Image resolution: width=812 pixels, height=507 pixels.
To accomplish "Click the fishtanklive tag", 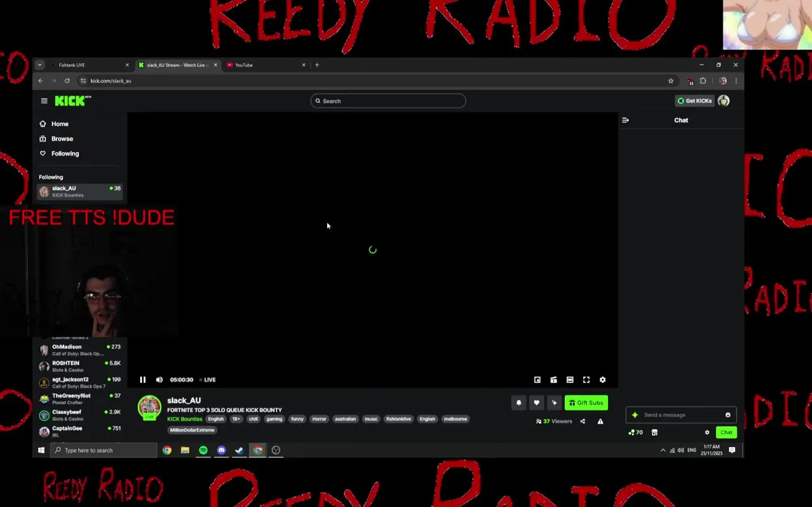I will click(x=398, y=419).
